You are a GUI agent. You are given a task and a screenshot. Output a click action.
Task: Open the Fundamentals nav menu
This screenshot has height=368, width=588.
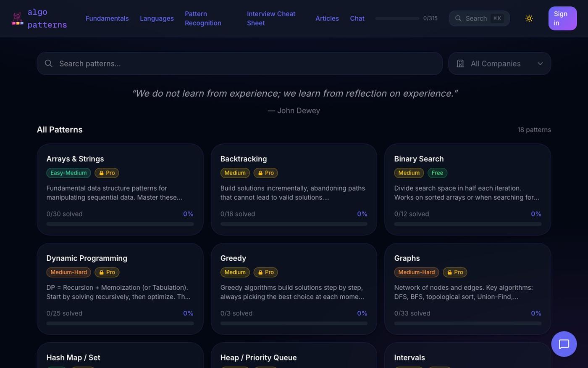(107, 19)
